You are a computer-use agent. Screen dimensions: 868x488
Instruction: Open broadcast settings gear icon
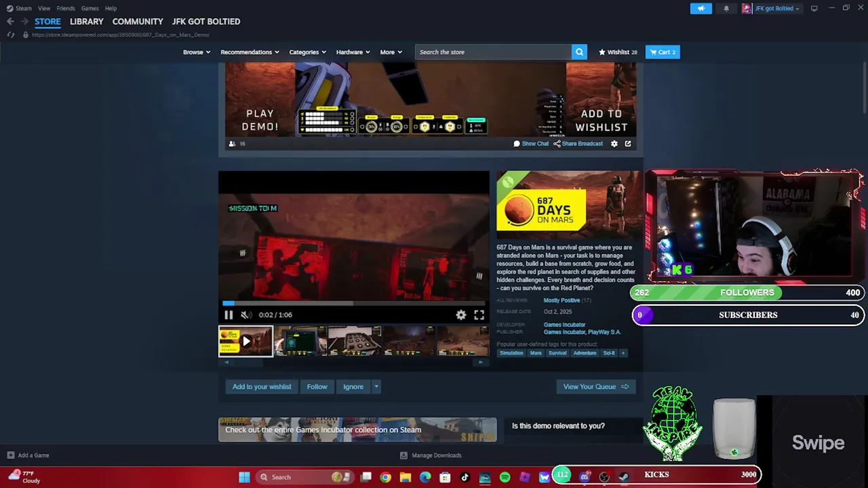(x=614, y=144)
